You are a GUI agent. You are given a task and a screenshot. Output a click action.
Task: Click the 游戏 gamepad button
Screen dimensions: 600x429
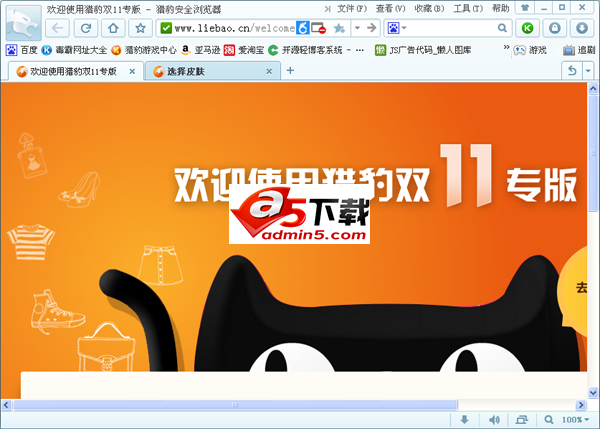[530, 50]
